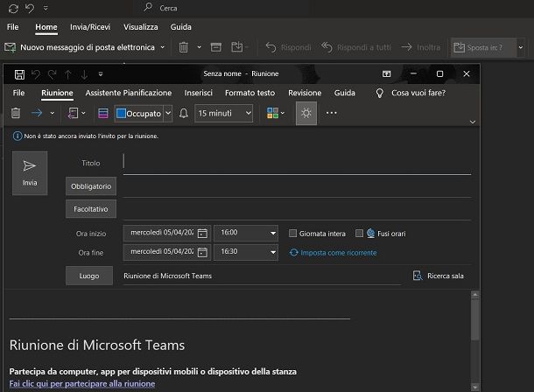Open calendar picker for Ora inizio date
534x392 pixels.
[x=202, y=234]
